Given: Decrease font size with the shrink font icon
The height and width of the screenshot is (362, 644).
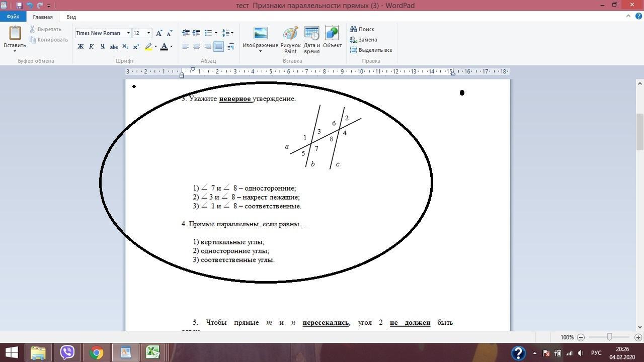Looking at the screenshot, I should pyautogui.click(x=170, y=33).
